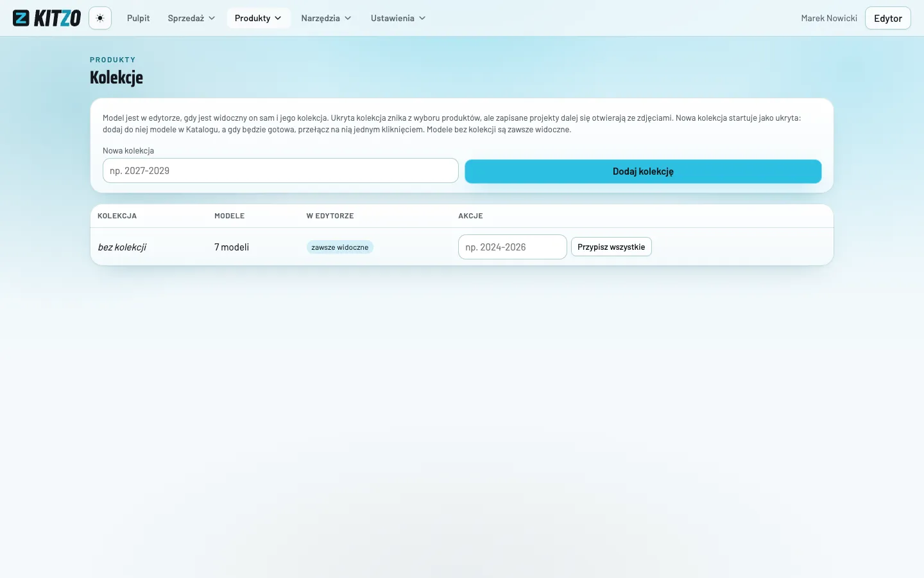Click the Kitzo logo
The image size is (924, 578).
point(47,18)
